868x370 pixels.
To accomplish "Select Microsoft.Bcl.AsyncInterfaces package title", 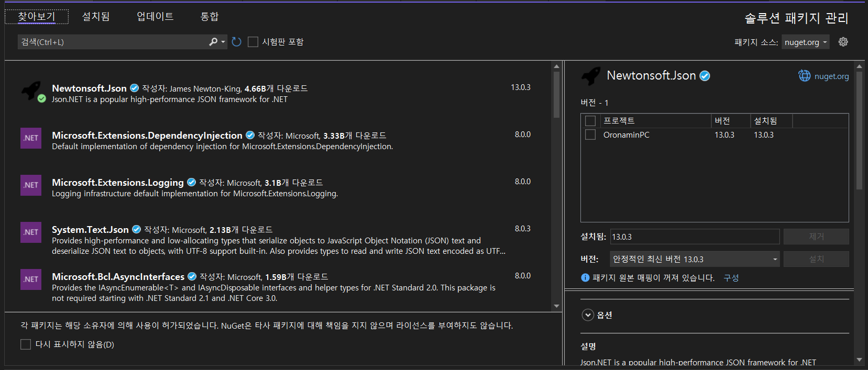I will 118,276.
